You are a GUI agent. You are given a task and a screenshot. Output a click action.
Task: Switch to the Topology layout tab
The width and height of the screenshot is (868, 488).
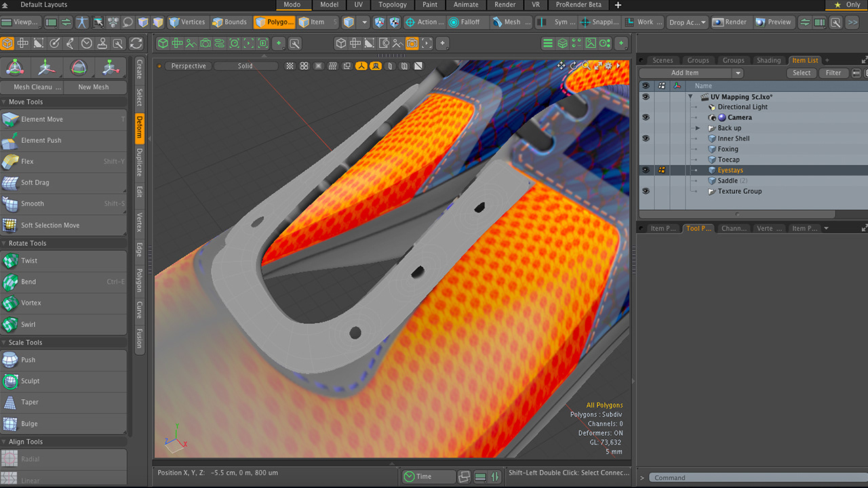393,5
